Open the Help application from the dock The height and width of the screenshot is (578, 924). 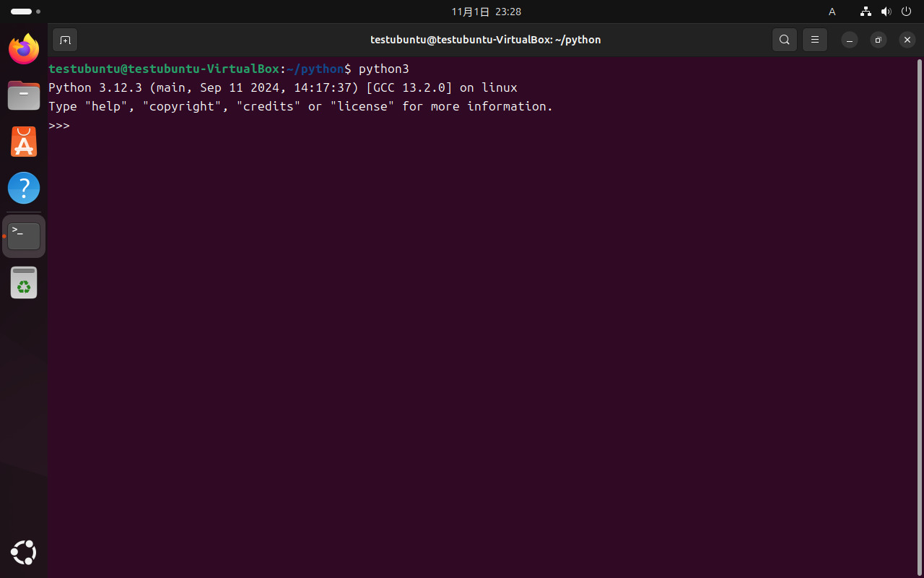pyautogui.click(x=24, y=188)
